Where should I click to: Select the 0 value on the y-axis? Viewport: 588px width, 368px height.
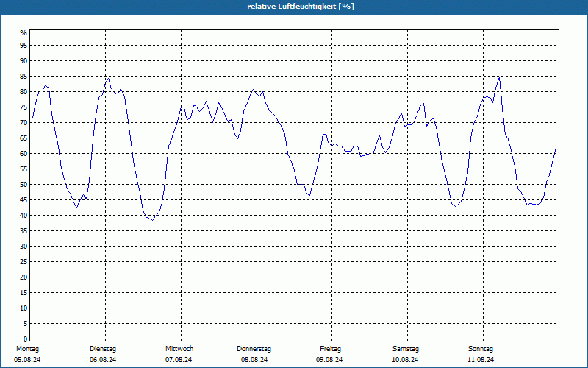point(26,339)
